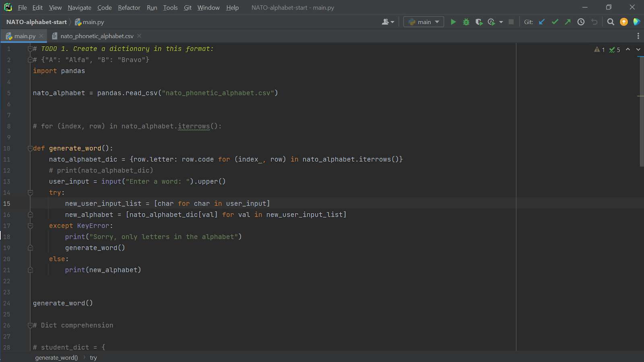Click the generate_word() call on line 24
The height and width of the screenshot is (362, 644).
coord(63,303)
